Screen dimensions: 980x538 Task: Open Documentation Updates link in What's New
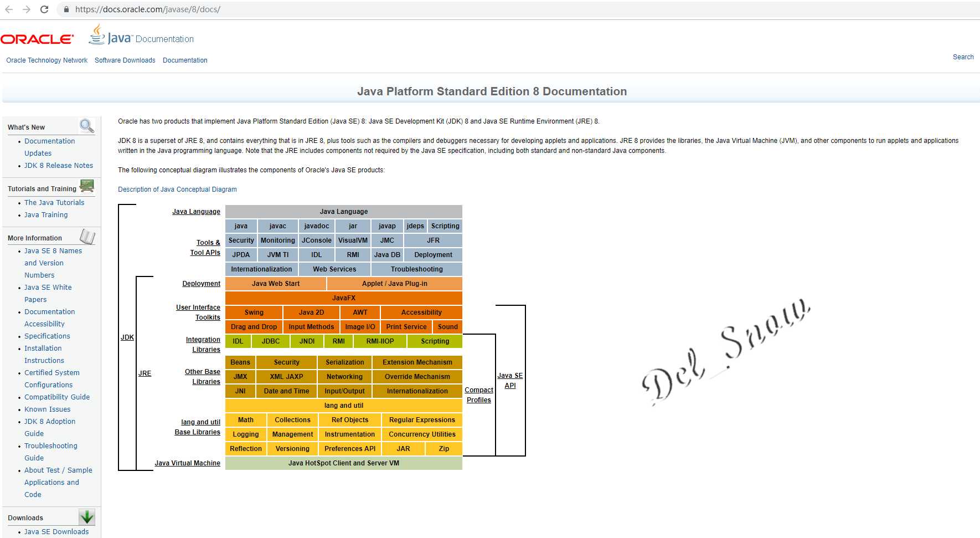(49, 147)
